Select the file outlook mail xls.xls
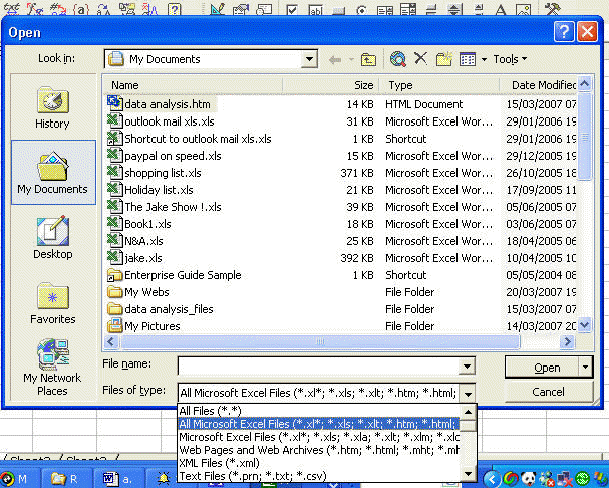 (169, 122)
